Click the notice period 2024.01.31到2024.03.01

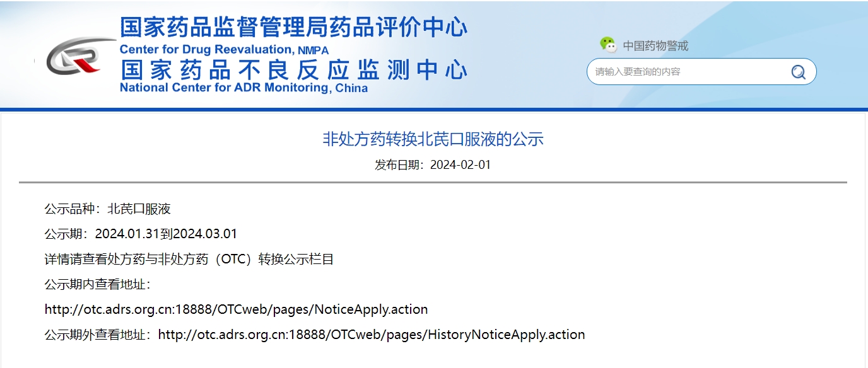click(x=166, y=234)
